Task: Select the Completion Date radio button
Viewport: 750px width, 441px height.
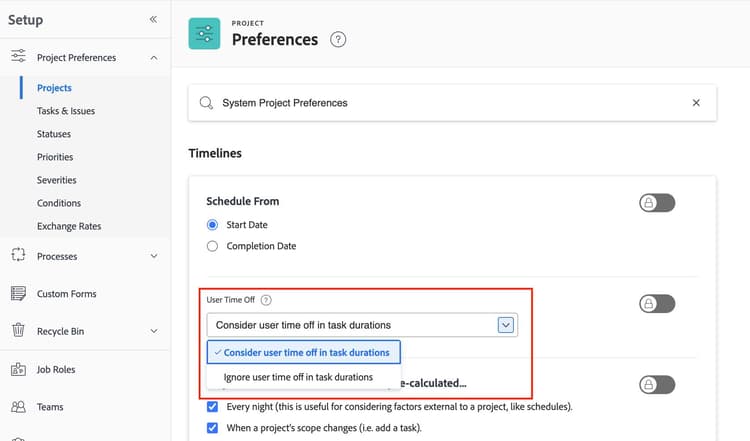Action: pyautogui.click(x=212, y=246)
